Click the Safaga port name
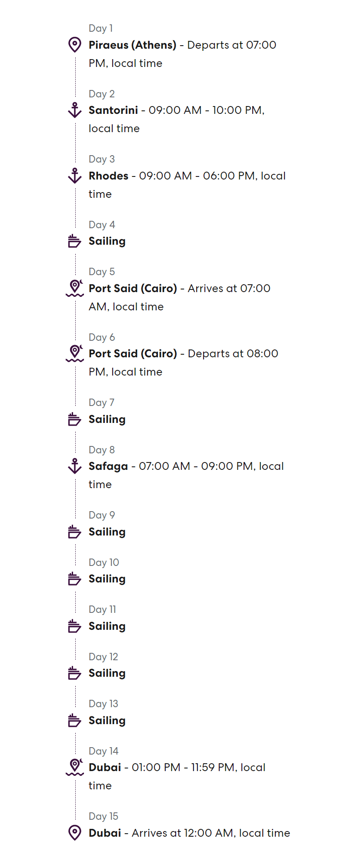The image size is (361, 868). [x=108, y=466]
